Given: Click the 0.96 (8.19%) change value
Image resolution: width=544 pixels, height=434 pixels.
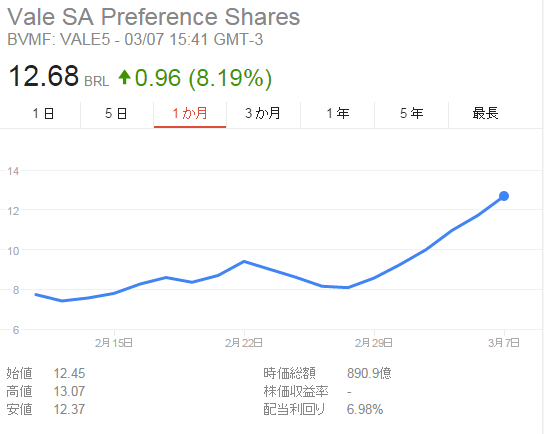Looking at the screenshot, I should (x=203, y=78).
